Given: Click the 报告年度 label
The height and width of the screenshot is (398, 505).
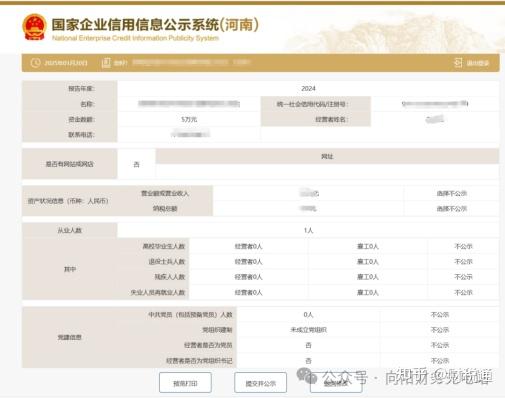Looking at the screenshot, I should (x=82, y=88).
